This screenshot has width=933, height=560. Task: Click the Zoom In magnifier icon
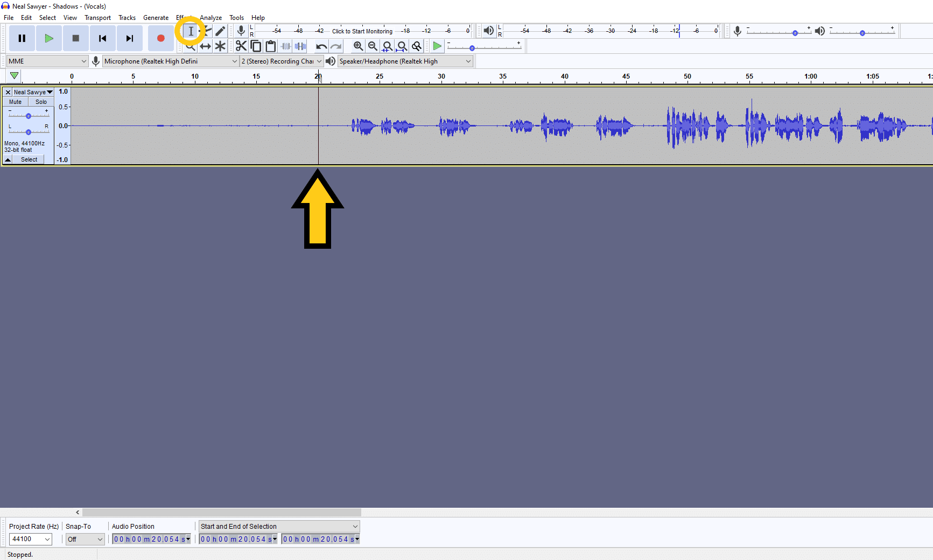(359, 46)
